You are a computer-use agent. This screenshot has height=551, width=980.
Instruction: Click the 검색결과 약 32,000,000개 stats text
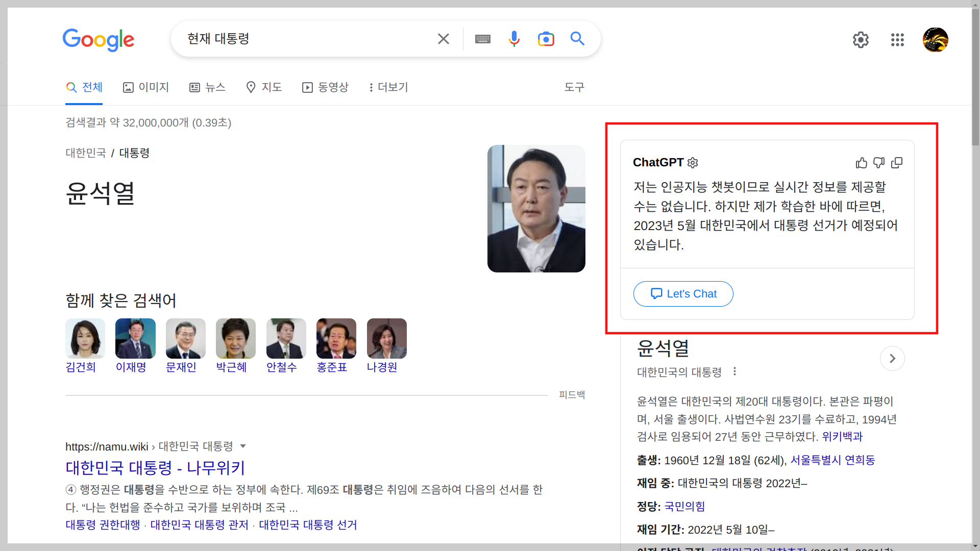149,122
